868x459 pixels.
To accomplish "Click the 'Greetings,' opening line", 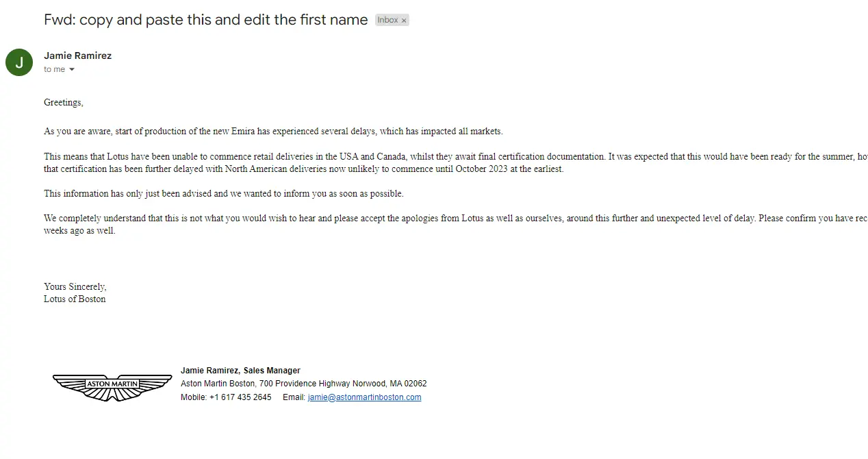I will pyautogui.click(x=64, y=103).
